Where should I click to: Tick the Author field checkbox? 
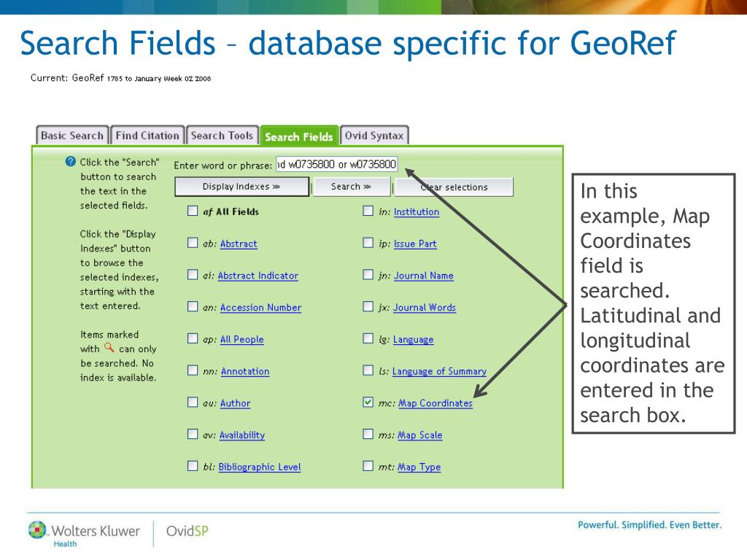pos(193,402)
